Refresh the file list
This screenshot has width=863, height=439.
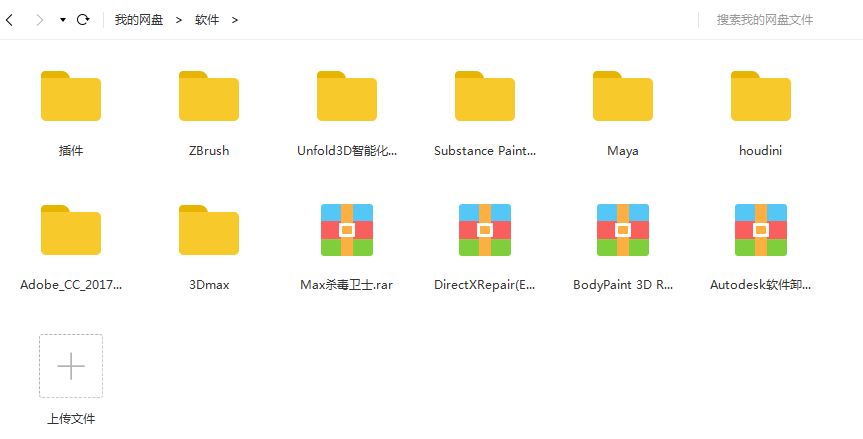pyautogui.click(x=83, y=20)
